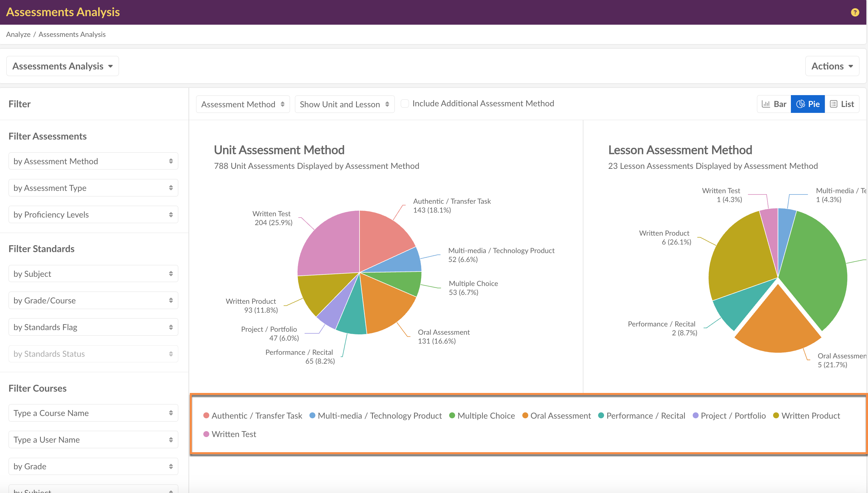868x493 pixels.
Task: Go to Analyze breadcrumb link
Action: [18, 34]
